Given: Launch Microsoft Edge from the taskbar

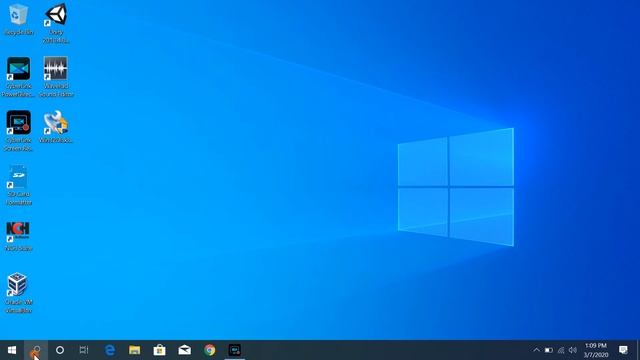Looking at the screenshot, I should [x=110, y=350].
